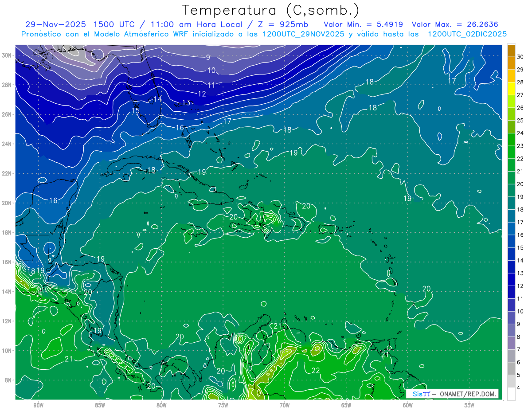Click the "Valor Min. = 5.4919" value
This screenshot has width=532, height=411.
(364, 24)
